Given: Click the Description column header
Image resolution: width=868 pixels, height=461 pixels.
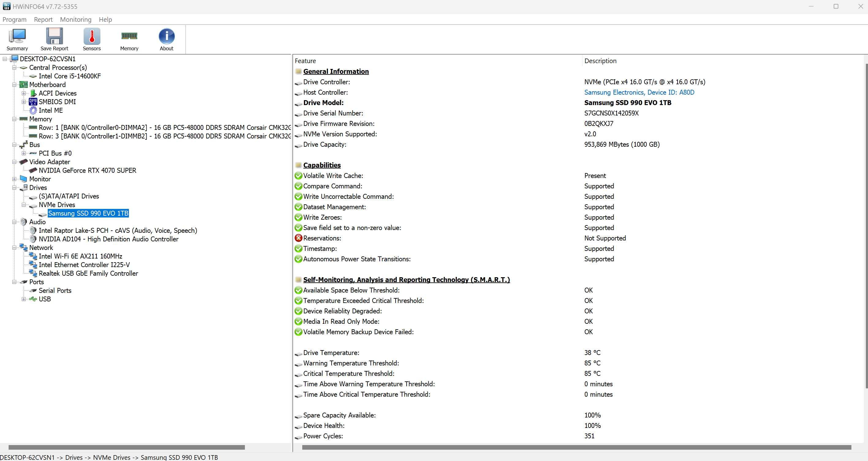Looking at the screenshot, I should point(724,61).
